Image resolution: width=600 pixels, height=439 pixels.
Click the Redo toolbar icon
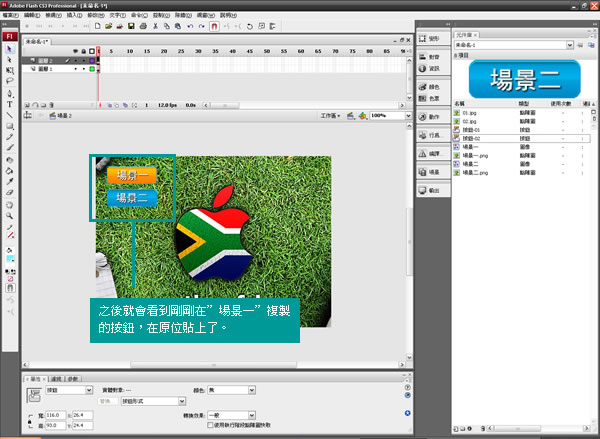tap(202, 26)
